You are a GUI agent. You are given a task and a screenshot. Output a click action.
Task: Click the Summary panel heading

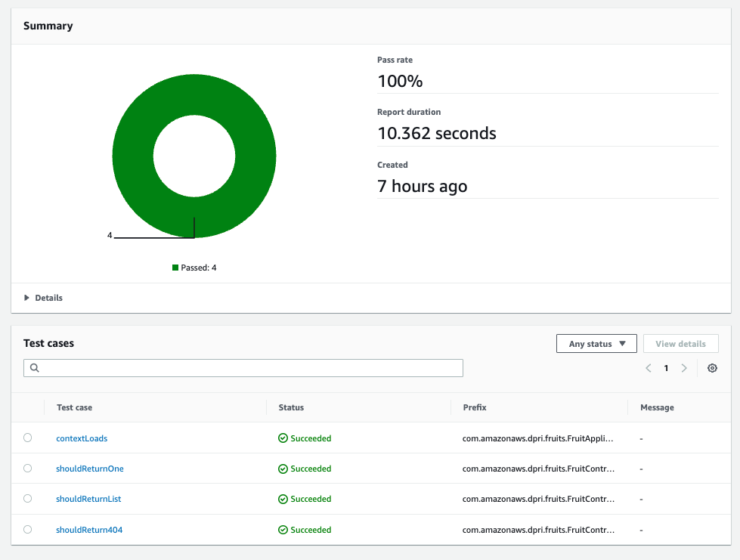coord(48,26)
